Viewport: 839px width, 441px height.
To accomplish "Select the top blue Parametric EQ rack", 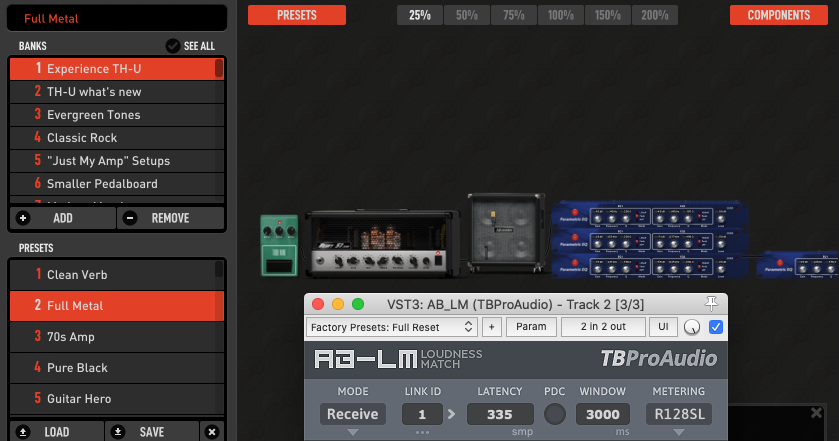I will coord(650,215).
